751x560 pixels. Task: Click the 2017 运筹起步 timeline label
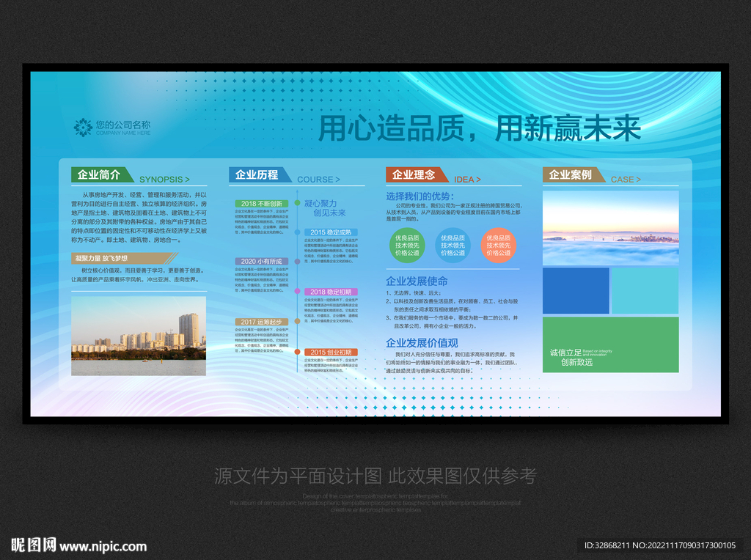pos(262,322)
